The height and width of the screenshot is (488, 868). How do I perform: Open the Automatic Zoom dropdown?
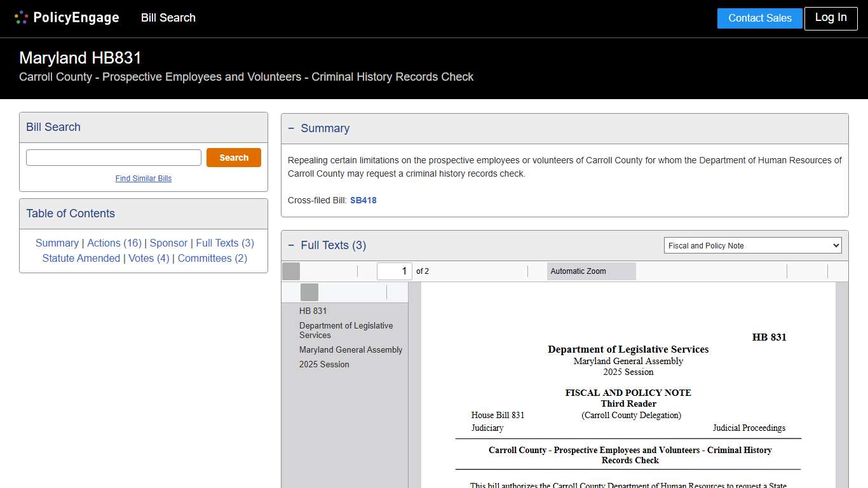591,271
